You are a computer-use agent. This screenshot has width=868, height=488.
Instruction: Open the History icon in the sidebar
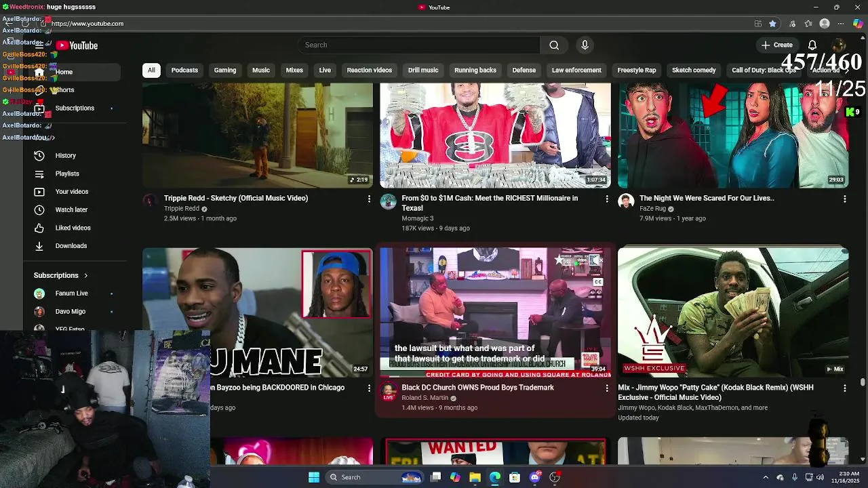point(39,155)
